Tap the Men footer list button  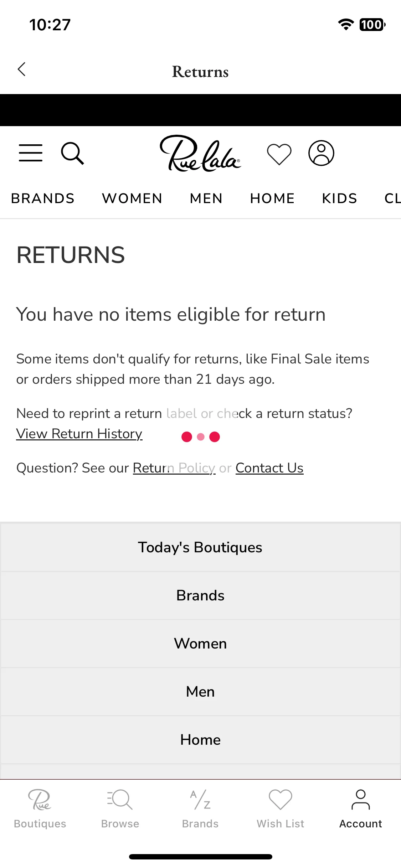click(x=200, y=692)
